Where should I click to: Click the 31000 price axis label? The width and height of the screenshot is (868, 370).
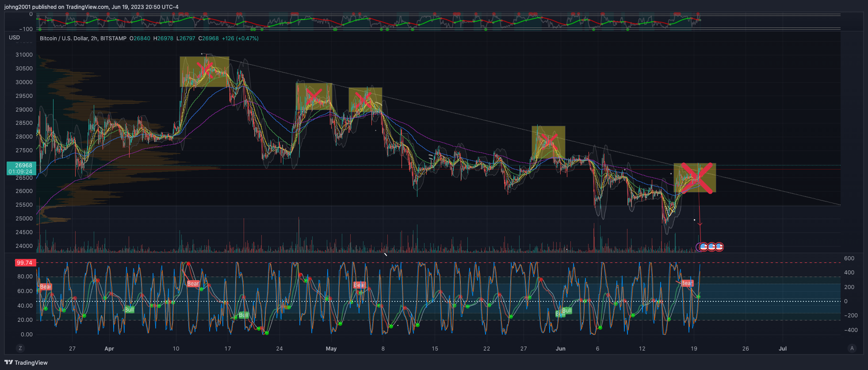24,55
